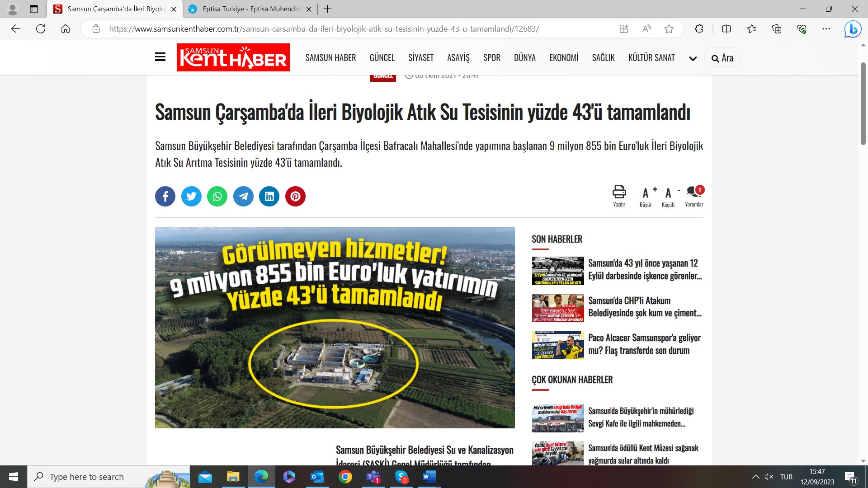Share article on LinkedIn

269,197
